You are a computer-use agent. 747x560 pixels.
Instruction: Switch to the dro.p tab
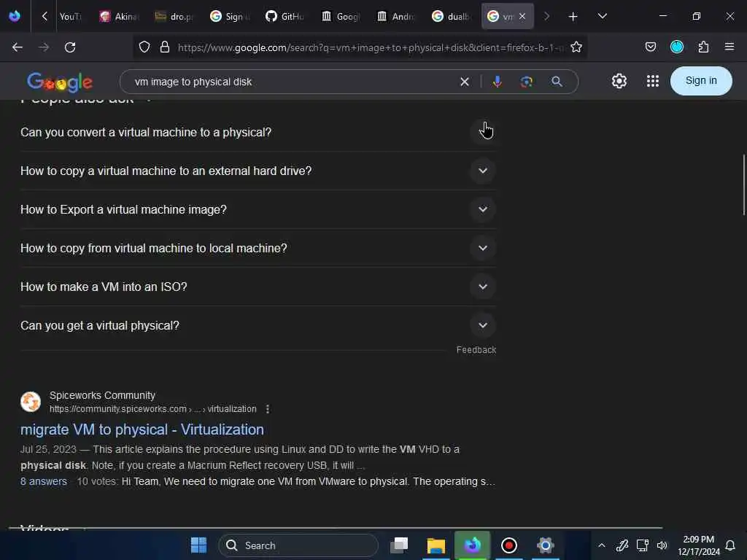coord(174,17)
